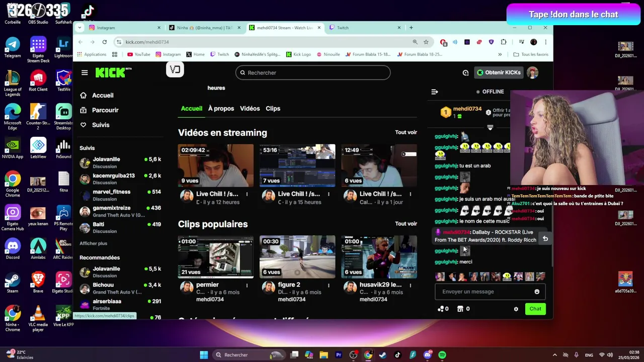Switch to the Twitch browser tab
644x362 pixels.
(365, 28)
